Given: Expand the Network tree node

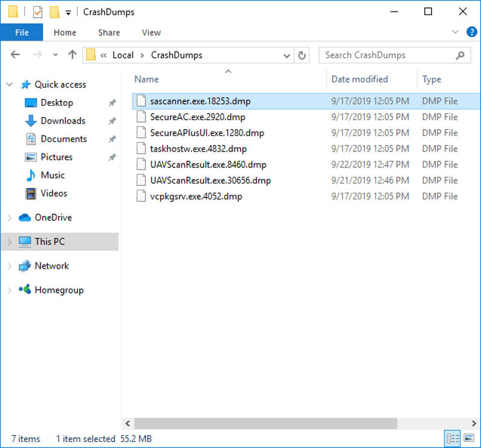Looking at the screenshot, I should 10,266.
